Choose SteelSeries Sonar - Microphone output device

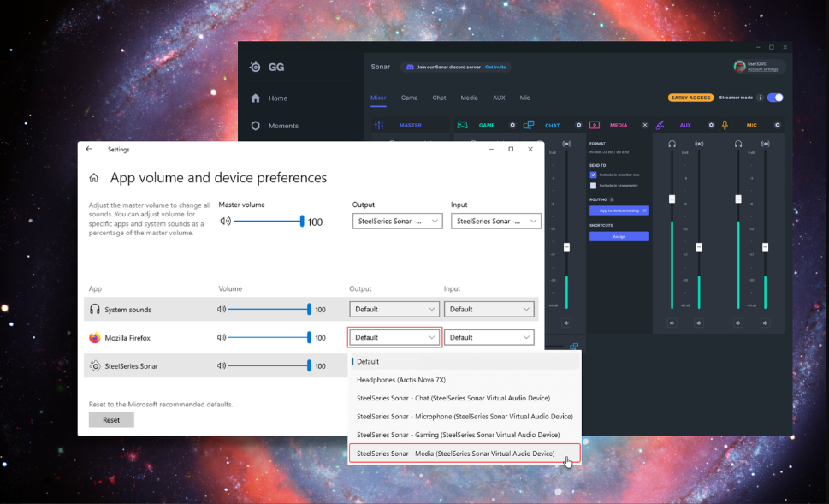pos(465,416)
